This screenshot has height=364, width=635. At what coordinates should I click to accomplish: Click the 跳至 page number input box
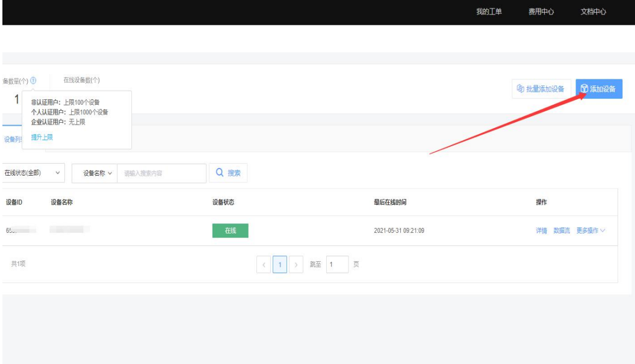point(338,265)
